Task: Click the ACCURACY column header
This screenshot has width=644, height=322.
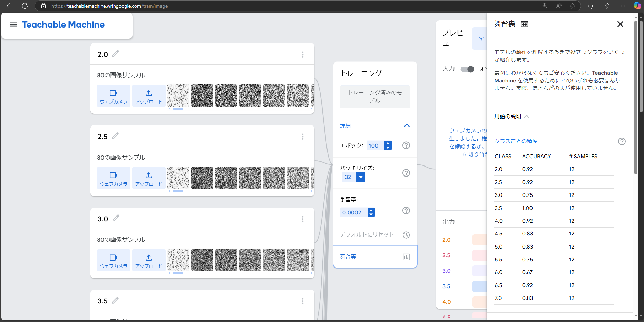Action: pyautogui.click(x=536, y=157)
